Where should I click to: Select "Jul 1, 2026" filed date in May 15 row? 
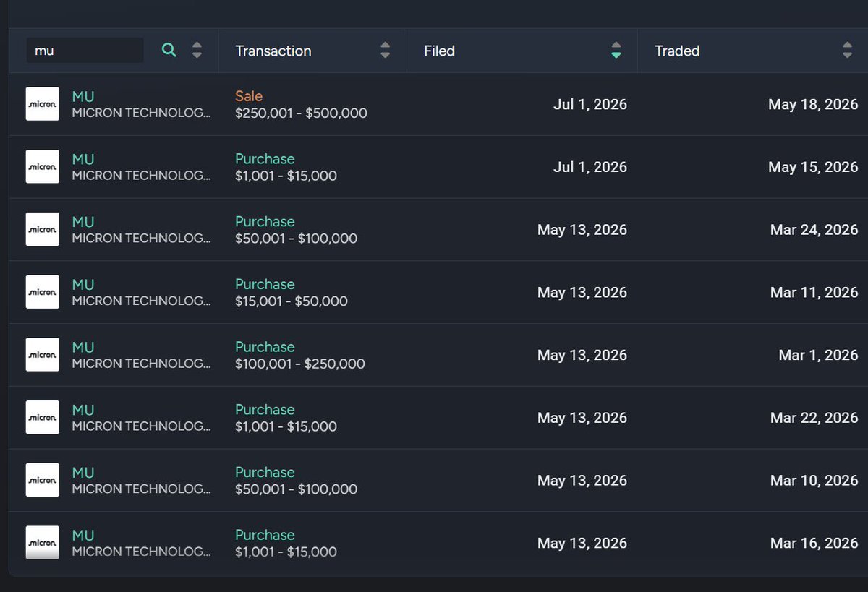(x=590, y=167)
